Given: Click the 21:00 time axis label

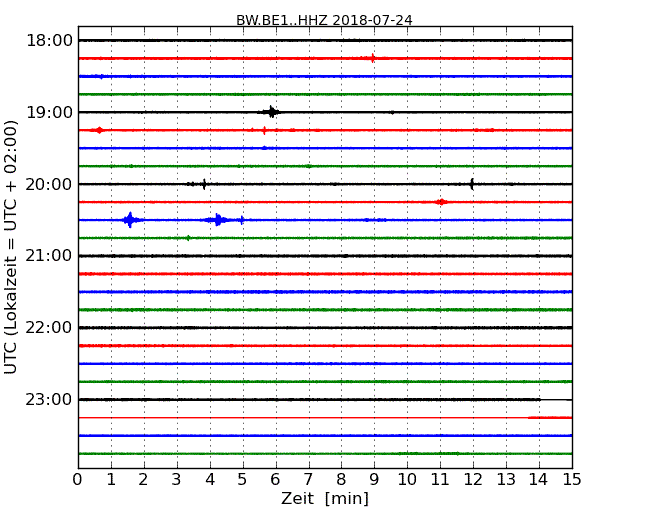Looking at the screenshot, I should click(x=49, y=256).
